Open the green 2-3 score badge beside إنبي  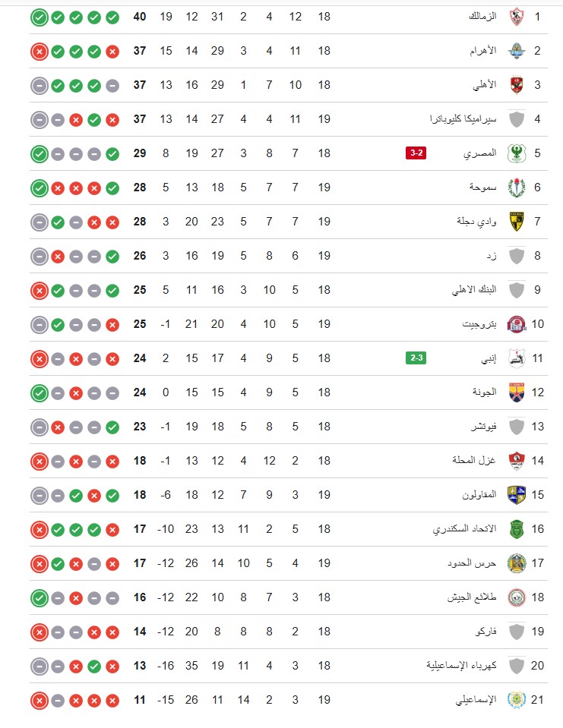(x=416, y=358)
